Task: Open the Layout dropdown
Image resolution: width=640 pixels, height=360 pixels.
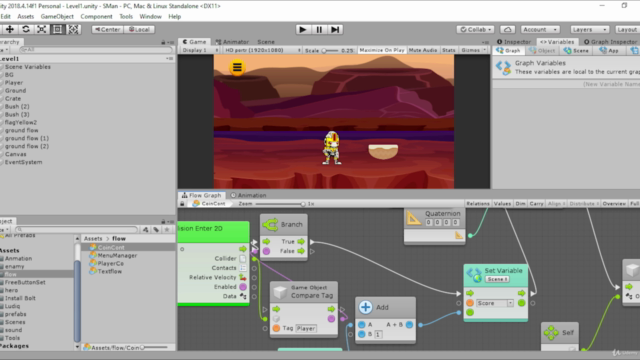Action: [x=627, y=29]
